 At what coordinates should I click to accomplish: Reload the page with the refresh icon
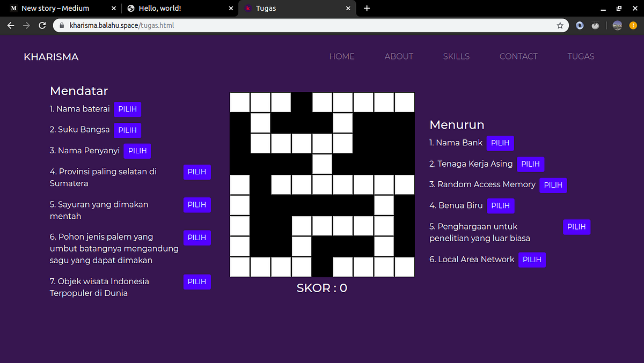coord(42,25)
